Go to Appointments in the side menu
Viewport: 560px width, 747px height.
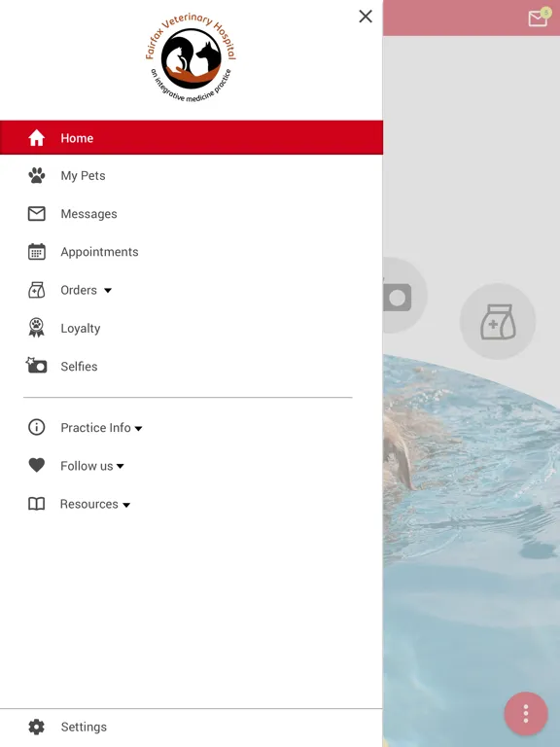[x=192, y=252]
